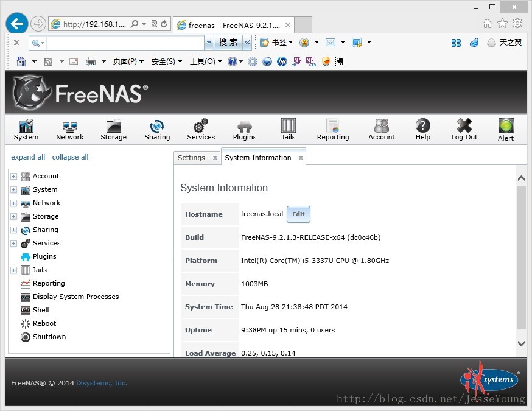Click the favorites star icon

[503, 23]
